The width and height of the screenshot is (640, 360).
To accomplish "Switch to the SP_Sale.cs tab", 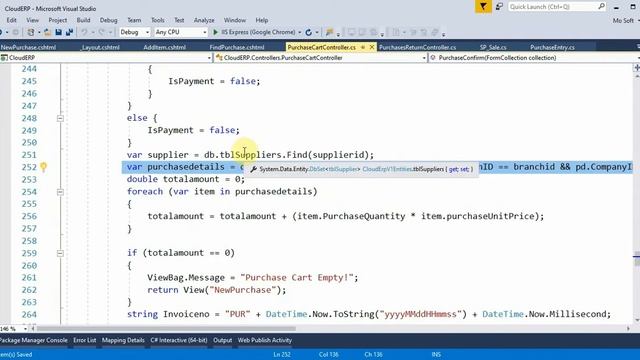I will click(493, 47).
